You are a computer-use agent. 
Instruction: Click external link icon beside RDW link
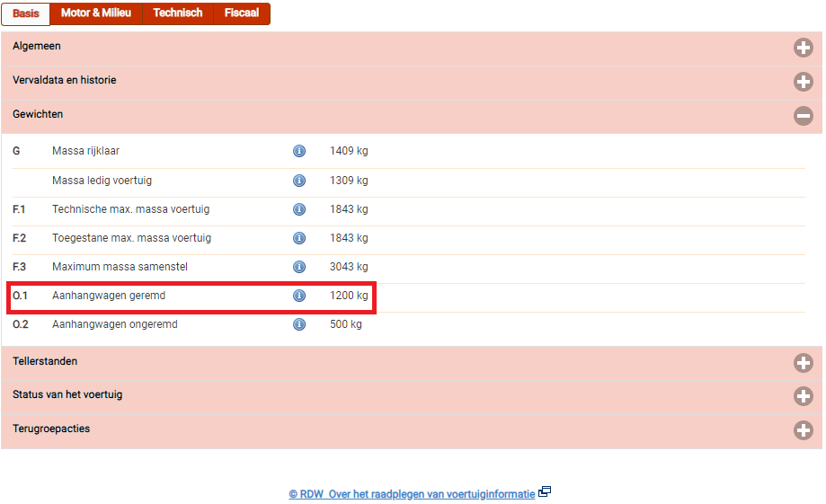tap(545, 492)
